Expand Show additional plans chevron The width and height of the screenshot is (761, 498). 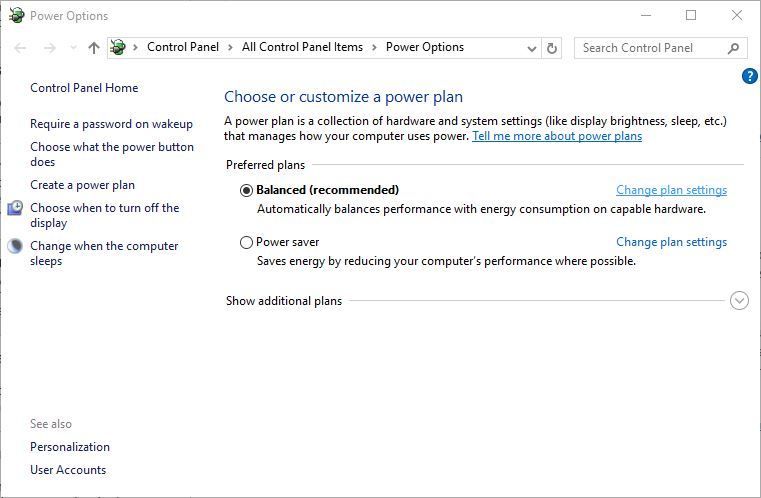[x=739, y=300]
